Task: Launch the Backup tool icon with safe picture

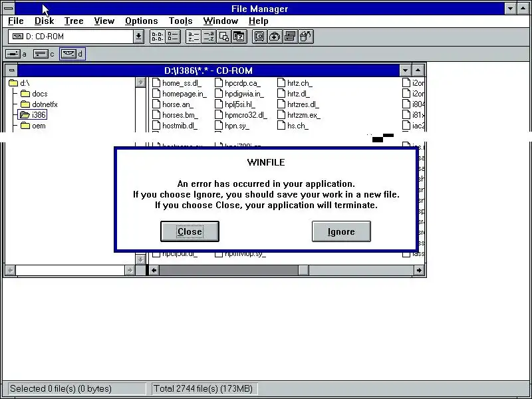Action: (x=259, y=37)
